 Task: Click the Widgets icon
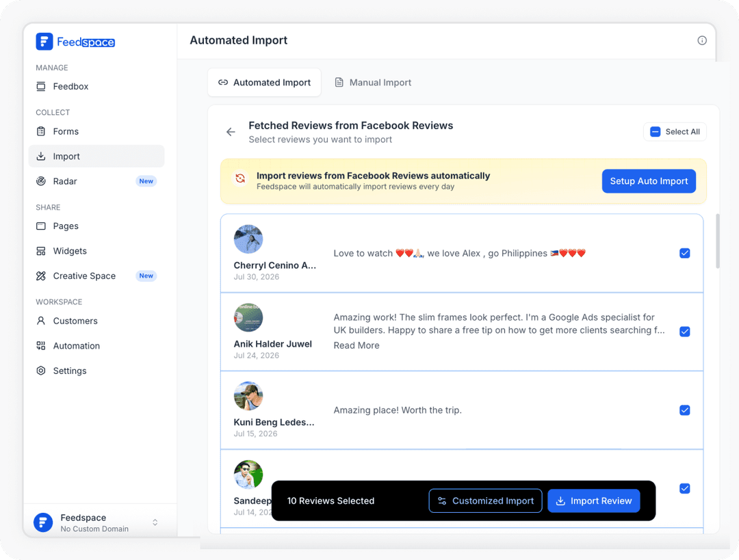point(41,251)
